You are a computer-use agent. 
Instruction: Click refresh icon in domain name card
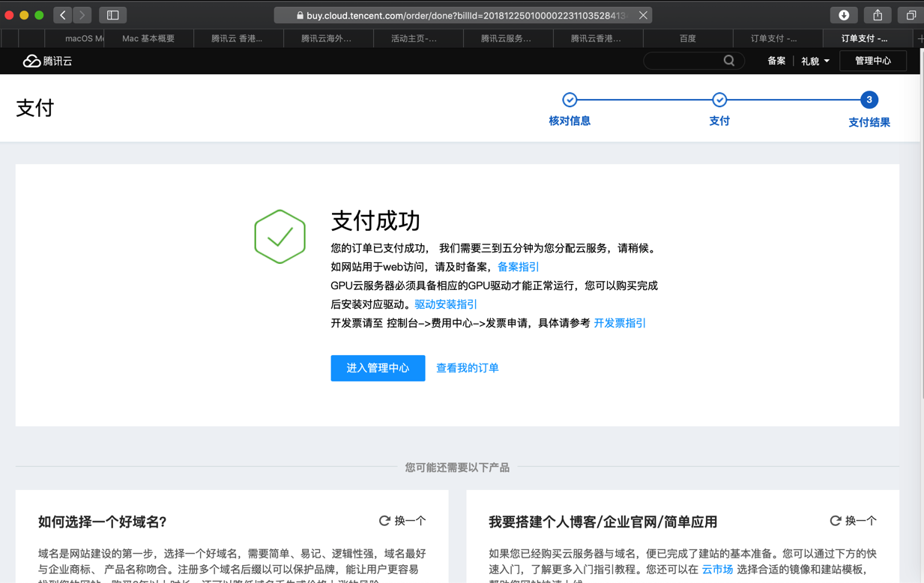click(384, 521)
